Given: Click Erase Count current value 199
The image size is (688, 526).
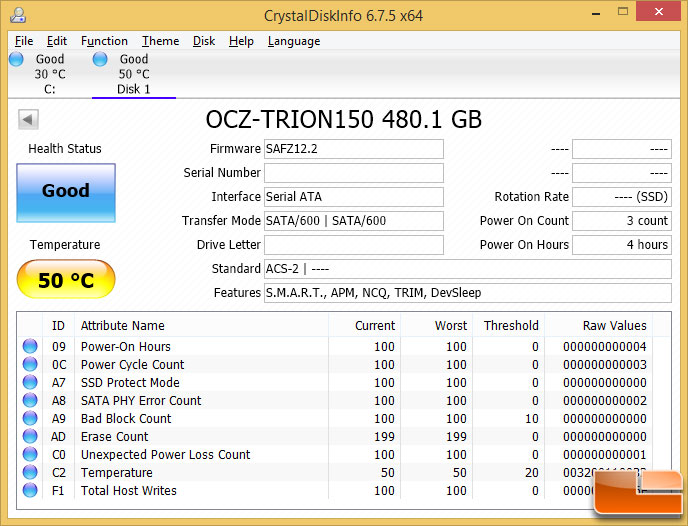Looking at the screenshot, I should [x=384, y=437].
